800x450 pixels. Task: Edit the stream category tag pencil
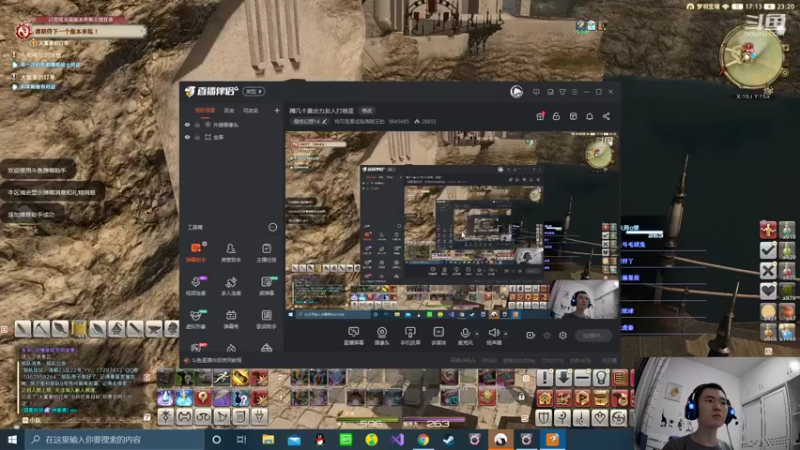[x=324, y=121]
